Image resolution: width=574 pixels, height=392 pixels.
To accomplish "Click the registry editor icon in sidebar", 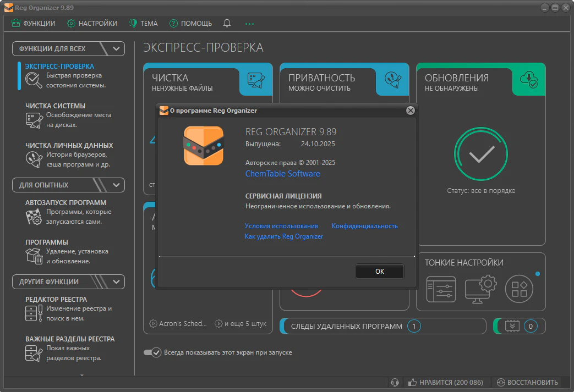I will tap(34, 313).
